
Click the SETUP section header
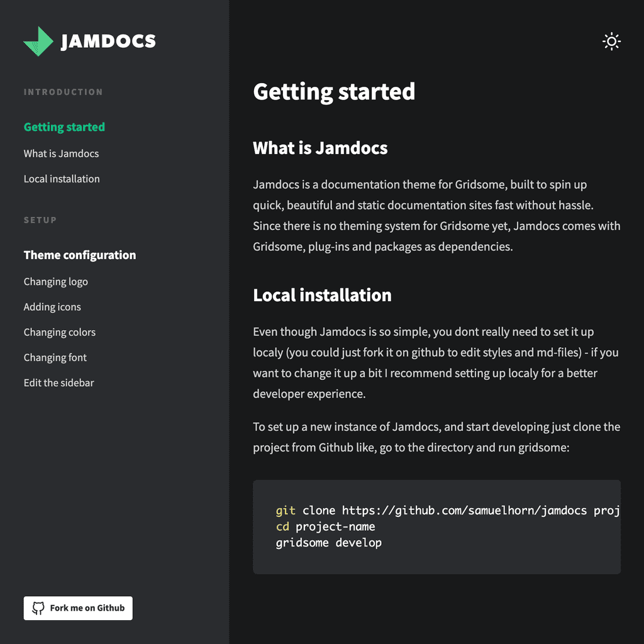pyautogui.click(x=40, y=220)
